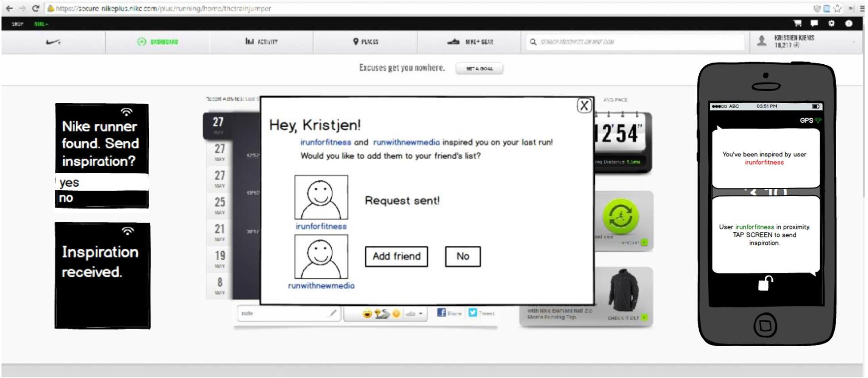Screen dimensions: 868x378
Task: Close the Hey Kristjen dialog
Action: pyautogui.click(x=584, y=105)
